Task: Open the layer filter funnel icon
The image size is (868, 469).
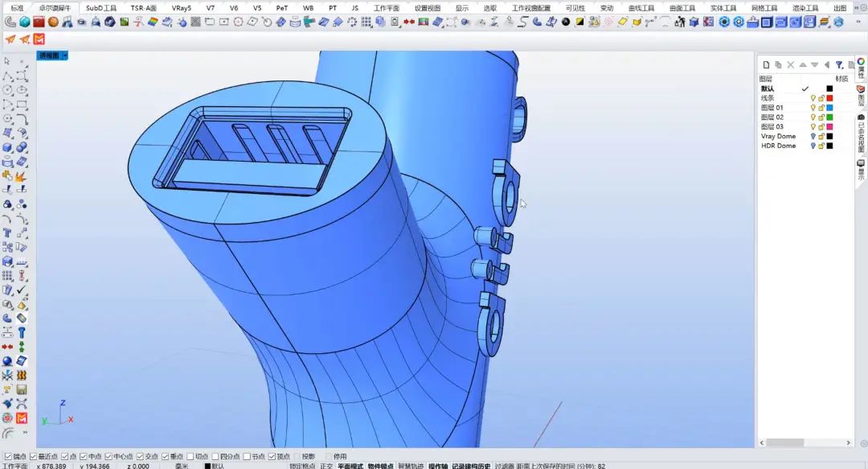Action: point(839,64)
